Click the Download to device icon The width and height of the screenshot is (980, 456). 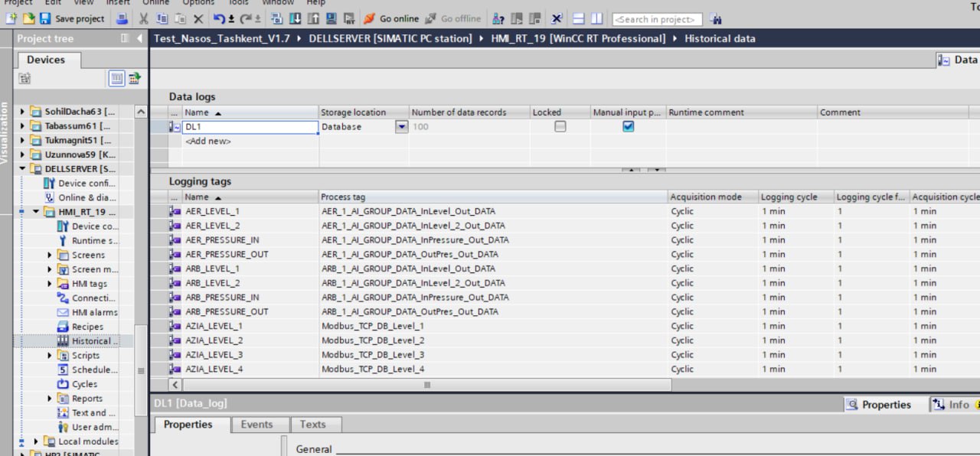click(x=295, y=18)
